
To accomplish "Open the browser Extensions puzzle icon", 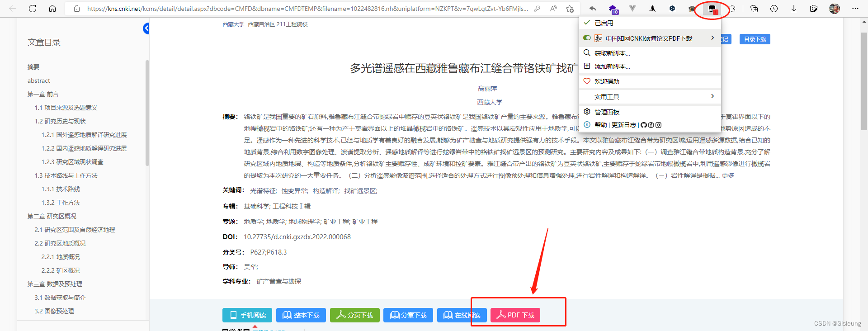I will [x=732, y=9].
